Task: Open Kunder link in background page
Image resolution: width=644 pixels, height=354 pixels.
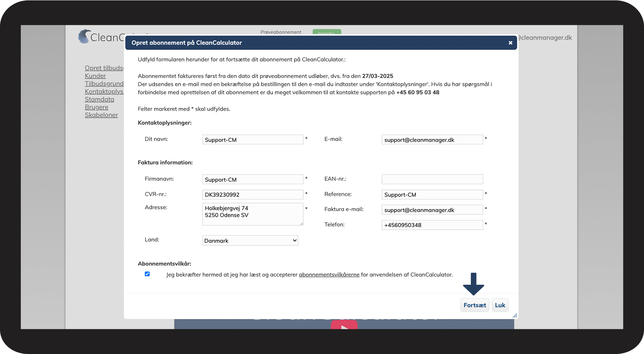Action: click(95, 76)
